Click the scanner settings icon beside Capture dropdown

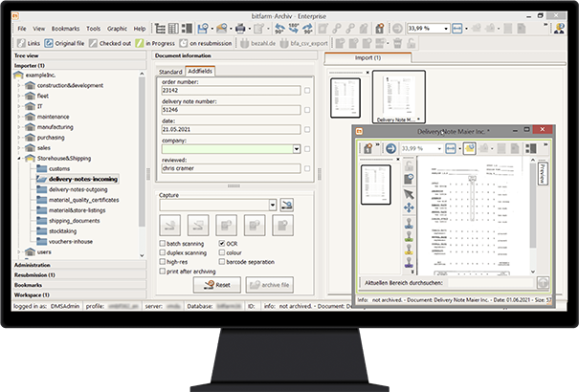click(286, 205)
